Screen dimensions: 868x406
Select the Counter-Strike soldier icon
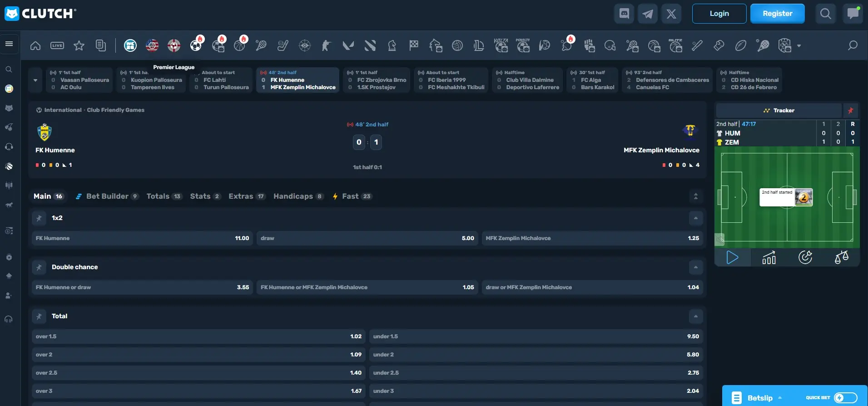click(327, 45)
